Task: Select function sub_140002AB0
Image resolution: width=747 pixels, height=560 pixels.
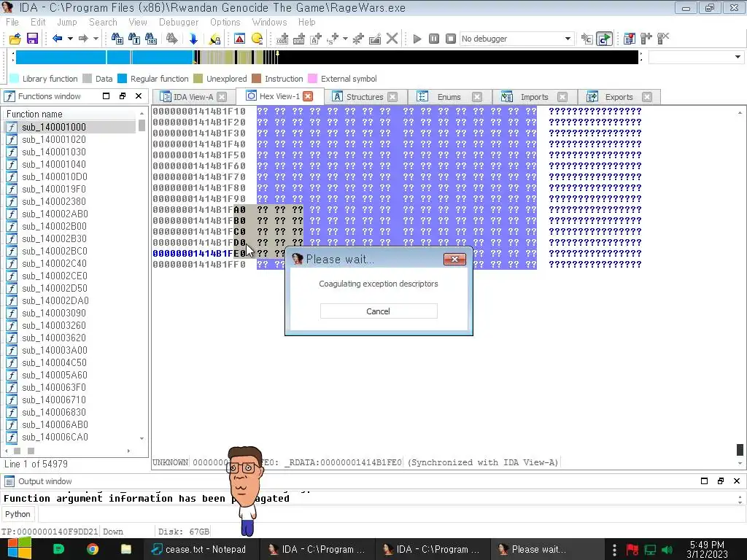Action: click(55, 214)
